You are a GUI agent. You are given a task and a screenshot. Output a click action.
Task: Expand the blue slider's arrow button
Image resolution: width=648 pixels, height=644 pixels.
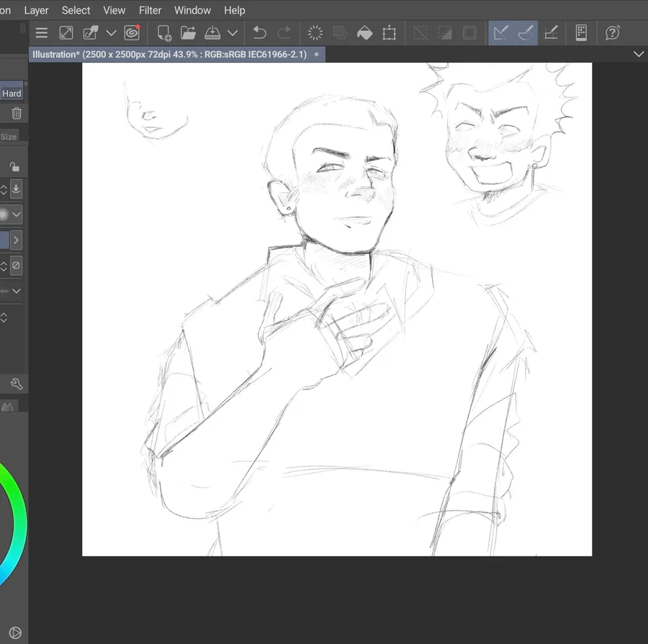point(16,240)
